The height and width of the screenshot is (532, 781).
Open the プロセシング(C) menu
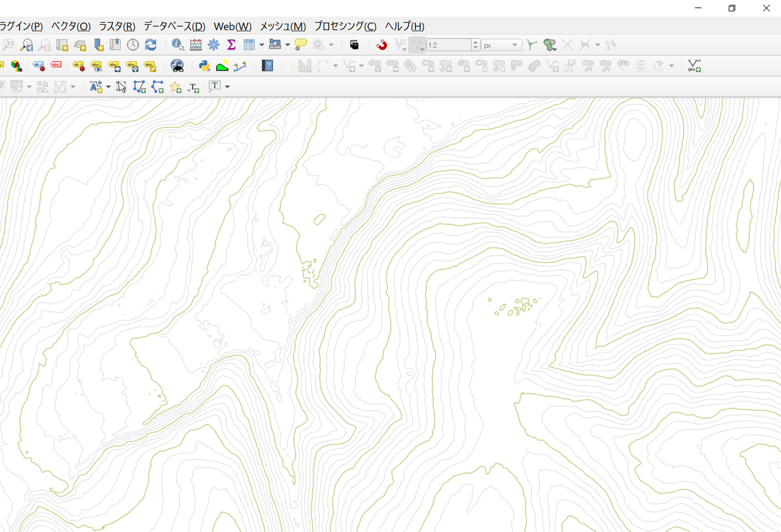pos(345,26)
